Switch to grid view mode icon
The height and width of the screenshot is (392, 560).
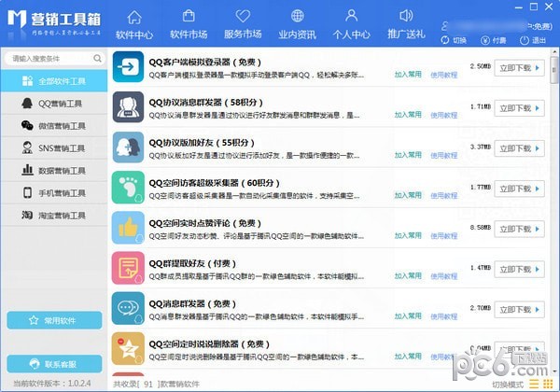(x=548, y=385)
